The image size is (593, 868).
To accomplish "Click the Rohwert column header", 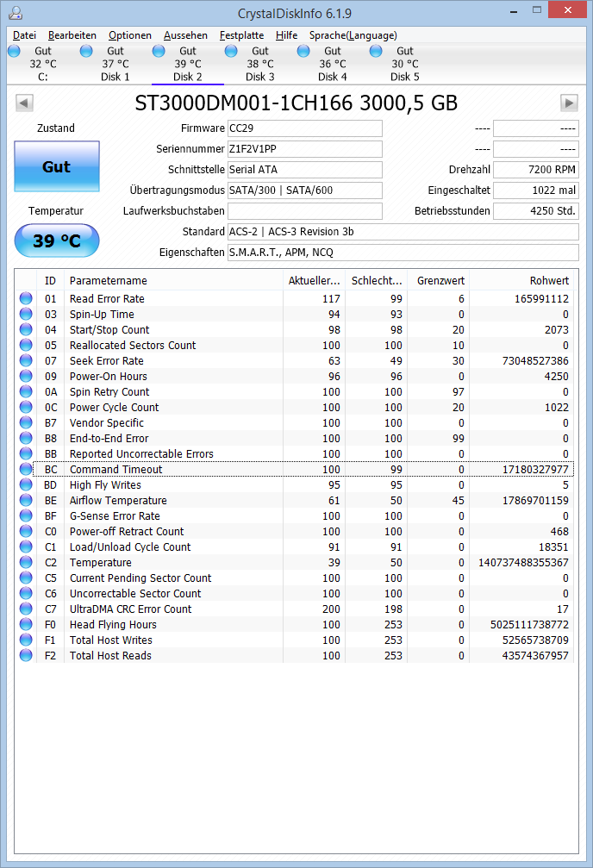I will [x=521, y=281].
